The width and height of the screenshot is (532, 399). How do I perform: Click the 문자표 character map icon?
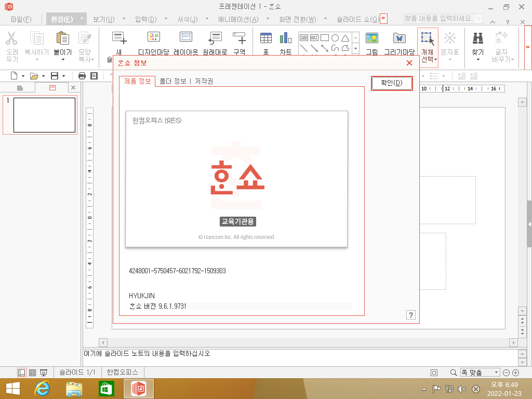(x=450, y=38)
